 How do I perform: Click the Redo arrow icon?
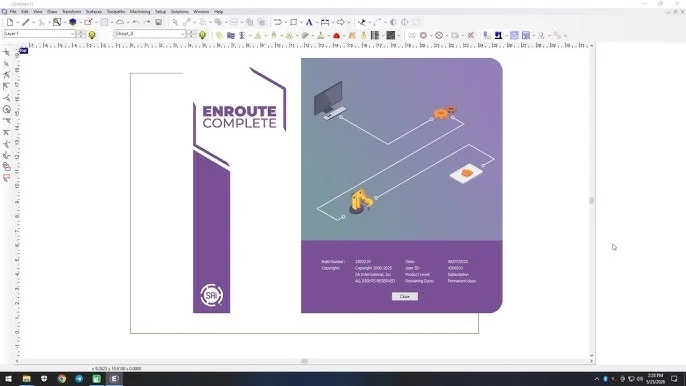click(147, 22)
